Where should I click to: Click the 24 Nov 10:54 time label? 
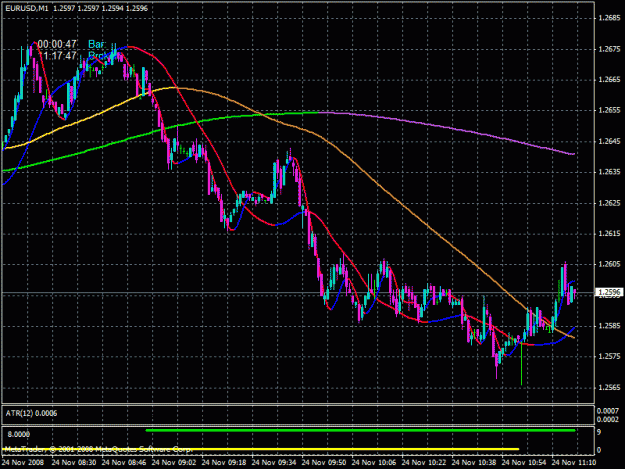pos(523,463)
